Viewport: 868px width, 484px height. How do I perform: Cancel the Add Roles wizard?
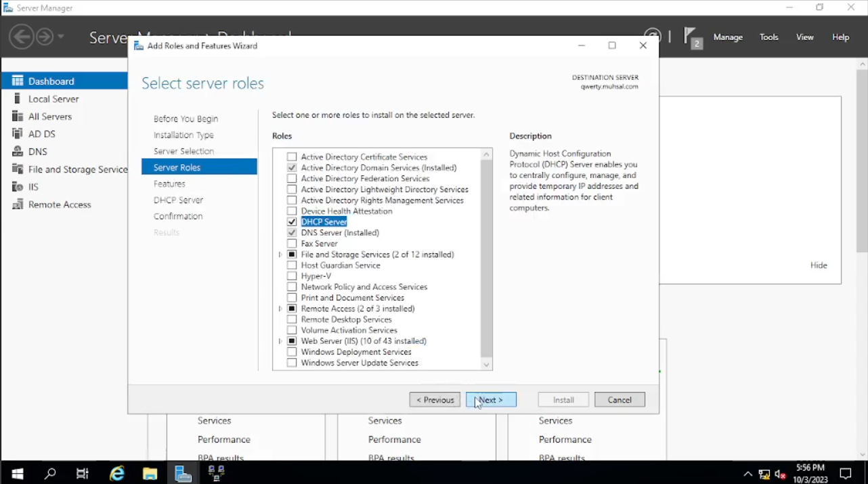coord(620,400)
